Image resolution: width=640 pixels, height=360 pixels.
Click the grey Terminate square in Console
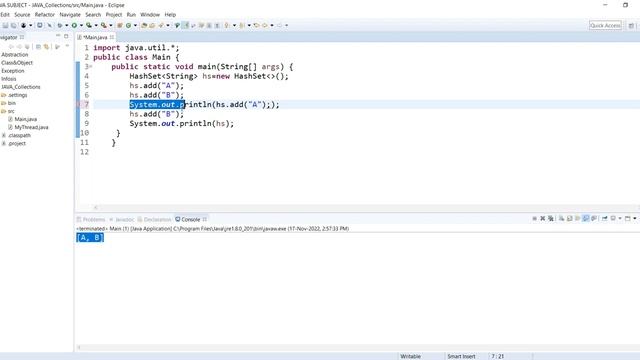coord(534,219)
